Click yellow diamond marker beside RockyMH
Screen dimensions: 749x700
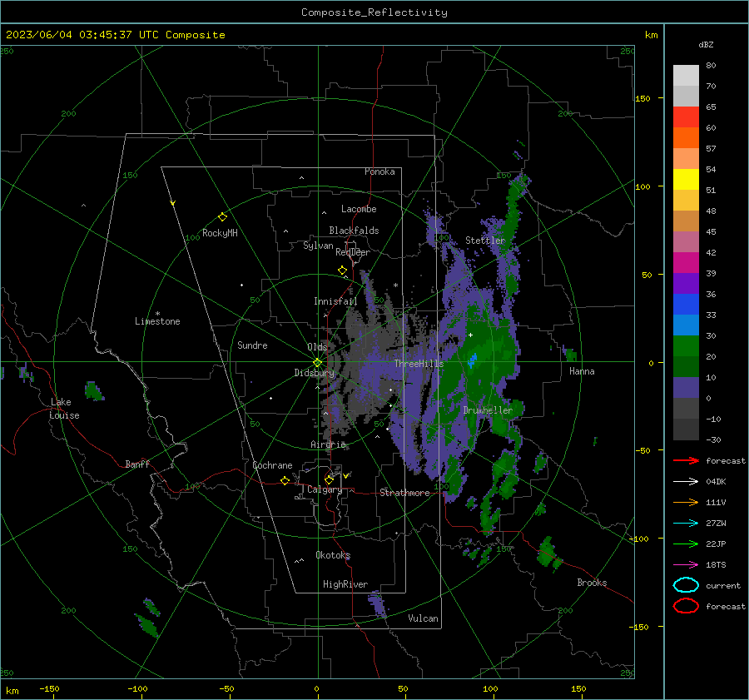pos(222,217)
